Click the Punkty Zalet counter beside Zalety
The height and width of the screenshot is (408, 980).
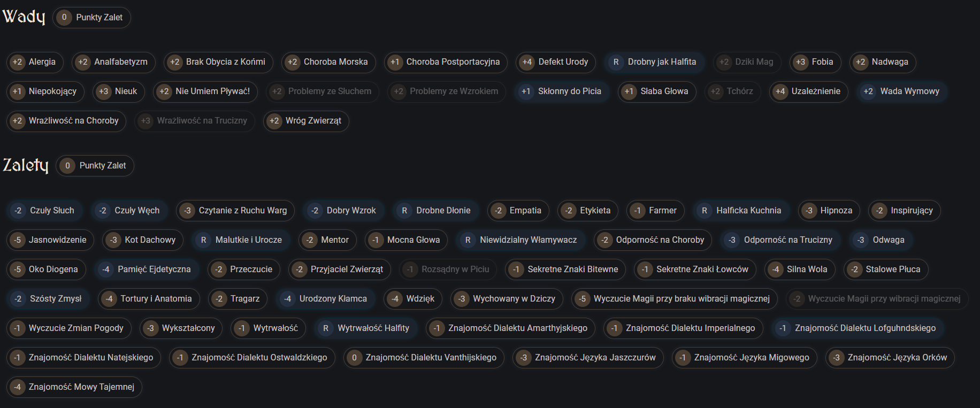click(x=95, y=166)
